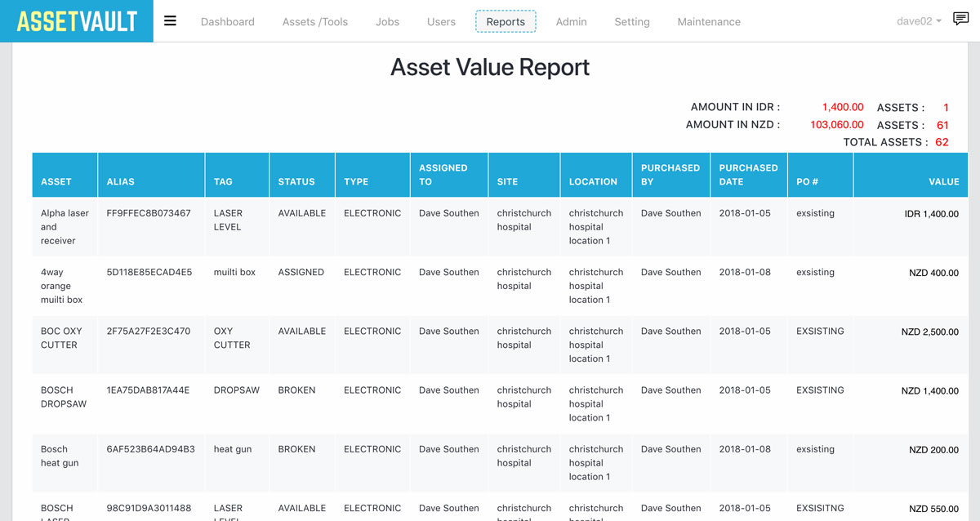
Task: Click the Status column header
Action: click(296, 181)
